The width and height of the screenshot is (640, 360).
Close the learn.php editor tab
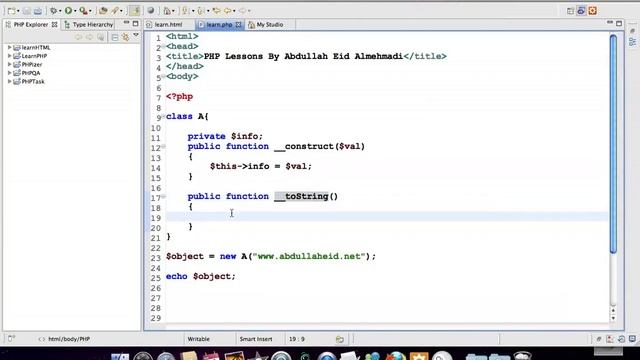click(x=238, y=24)
